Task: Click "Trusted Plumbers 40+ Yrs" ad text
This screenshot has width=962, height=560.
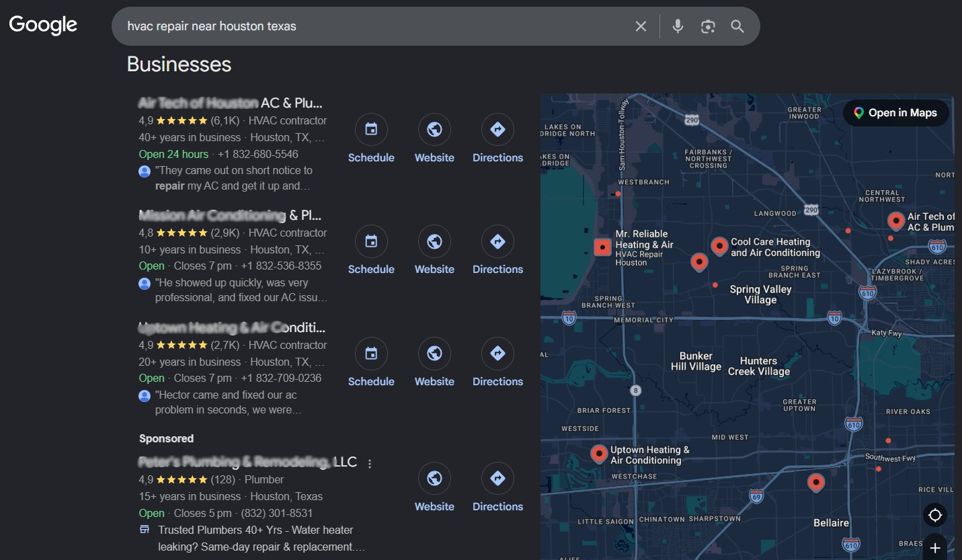Action: coord(262,538)
